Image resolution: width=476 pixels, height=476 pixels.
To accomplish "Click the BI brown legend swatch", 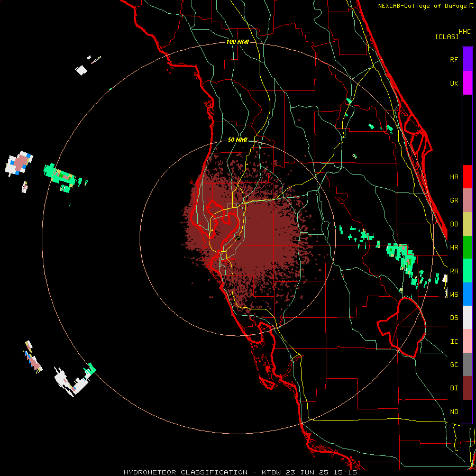I will pos(467,388).
